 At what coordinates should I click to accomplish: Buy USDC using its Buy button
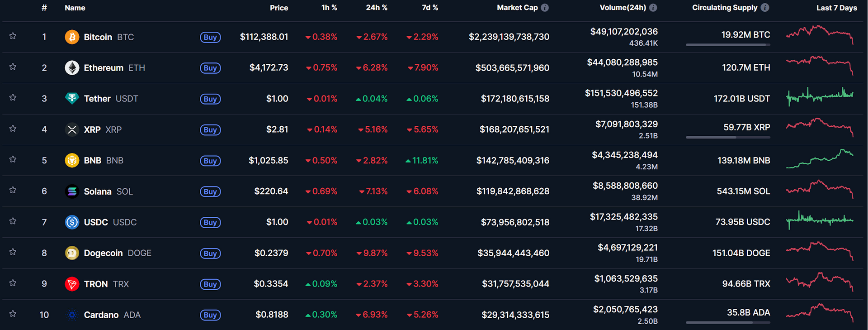pos(210,222)
